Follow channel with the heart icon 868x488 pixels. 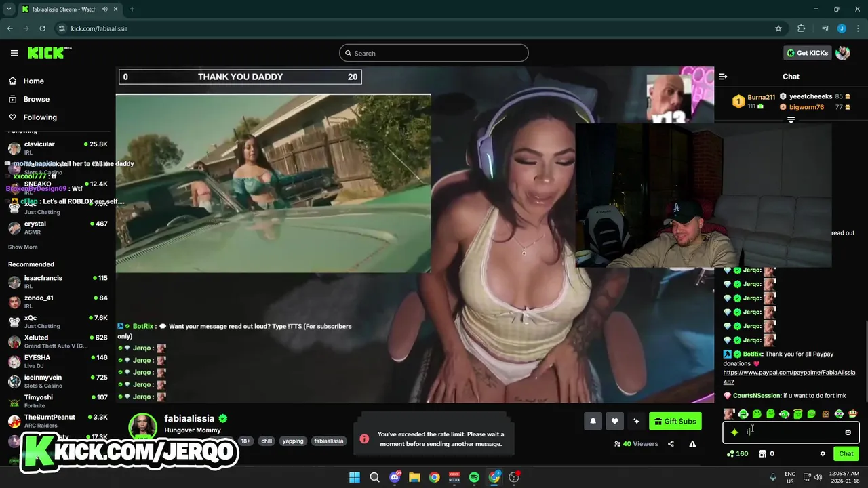pyautogui.click(x=614, y=421)
